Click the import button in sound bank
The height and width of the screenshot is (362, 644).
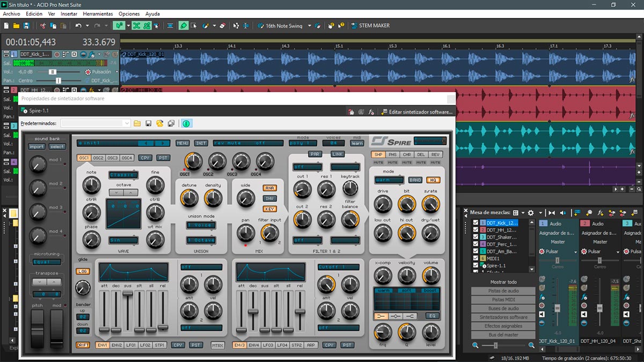click(37, 146)
